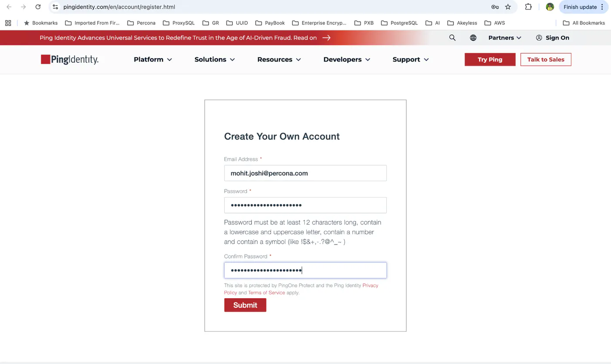The height and width of the screenshot is (364, 611).
Task: Bookmark this page with the star icon
Action: click(x=508, y=7)
